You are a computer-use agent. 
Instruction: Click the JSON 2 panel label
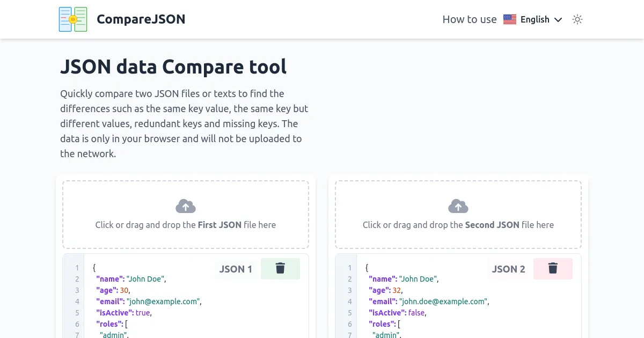[x=508, y=269]
